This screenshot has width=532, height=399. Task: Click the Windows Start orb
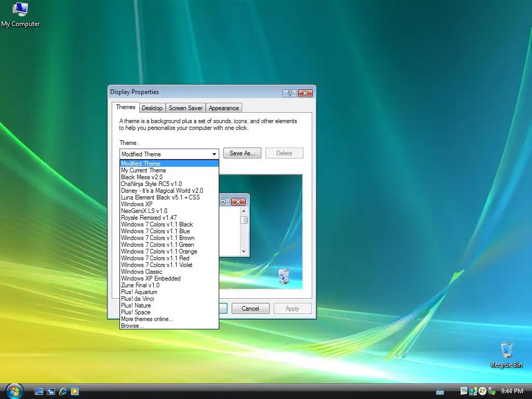tap(14, 391)
